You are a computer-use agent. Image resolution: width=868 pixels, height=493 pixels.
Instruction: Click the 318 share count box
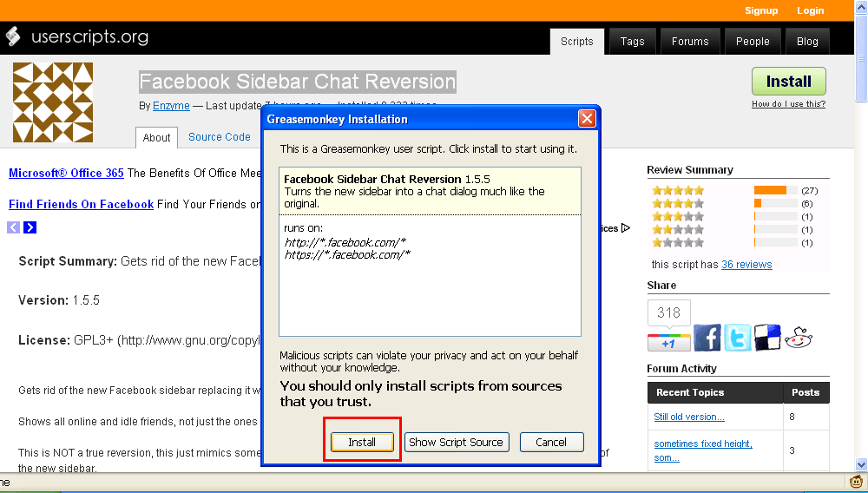point(668,313)
